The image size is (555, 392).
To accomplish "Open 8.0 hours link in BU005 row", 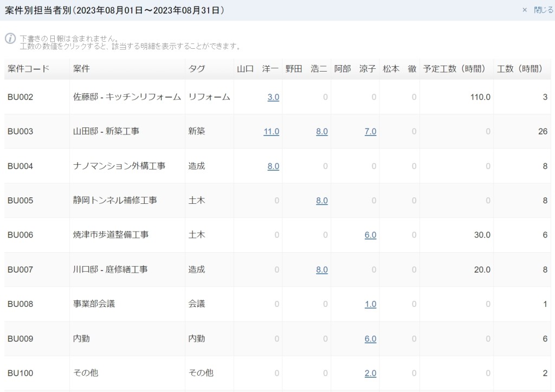I will (322, 201).
